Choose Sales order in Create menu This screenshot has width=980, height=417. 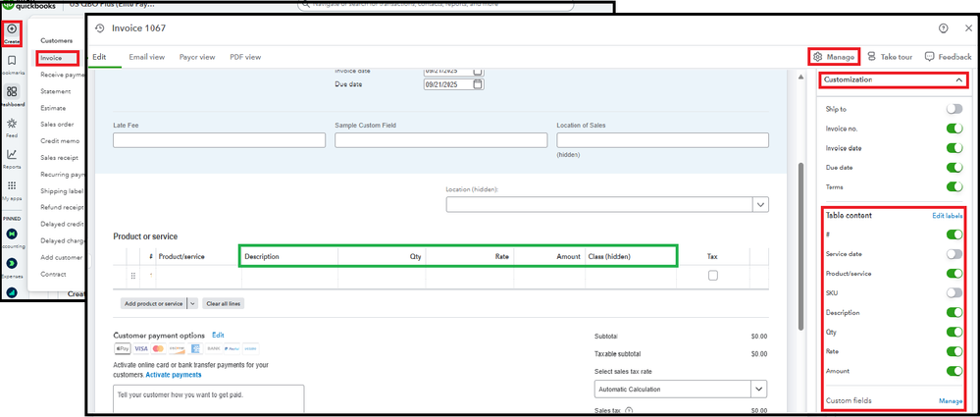coord(57,125)
